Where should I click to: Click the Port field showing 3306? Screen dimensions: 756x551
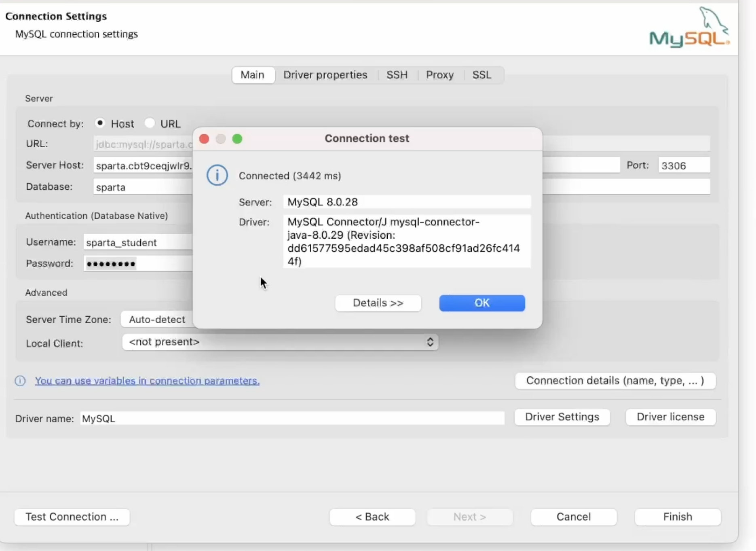(684, 165)
